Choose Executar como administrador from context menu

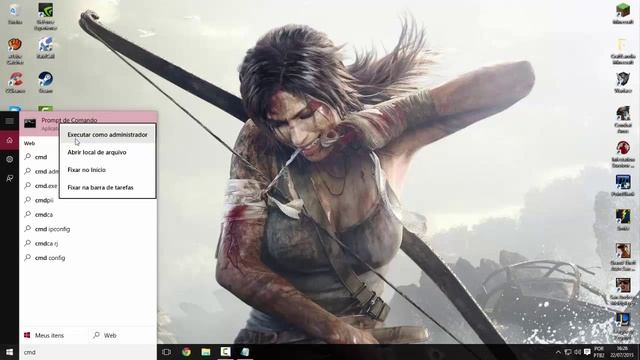(107, 135)
